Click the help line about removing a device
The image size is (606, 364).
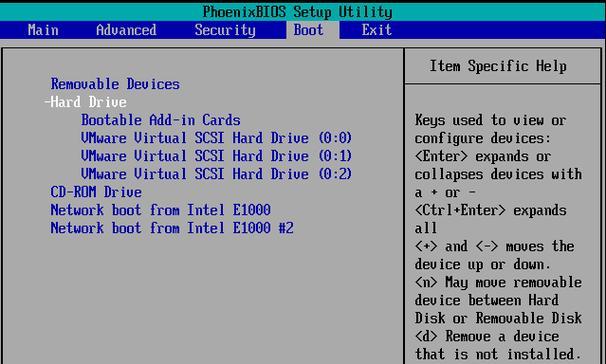coord(498,345)
